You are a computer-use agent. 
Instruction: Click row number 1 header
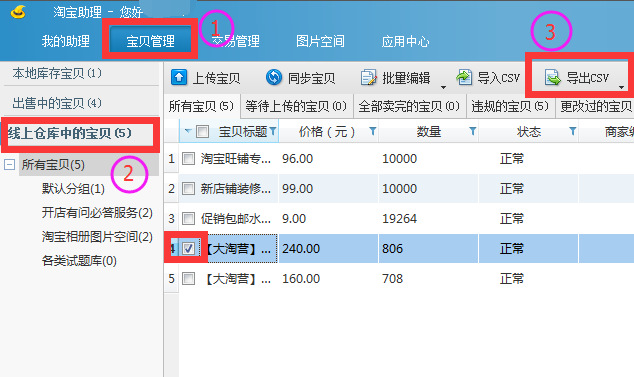click(x=171, y=159)
